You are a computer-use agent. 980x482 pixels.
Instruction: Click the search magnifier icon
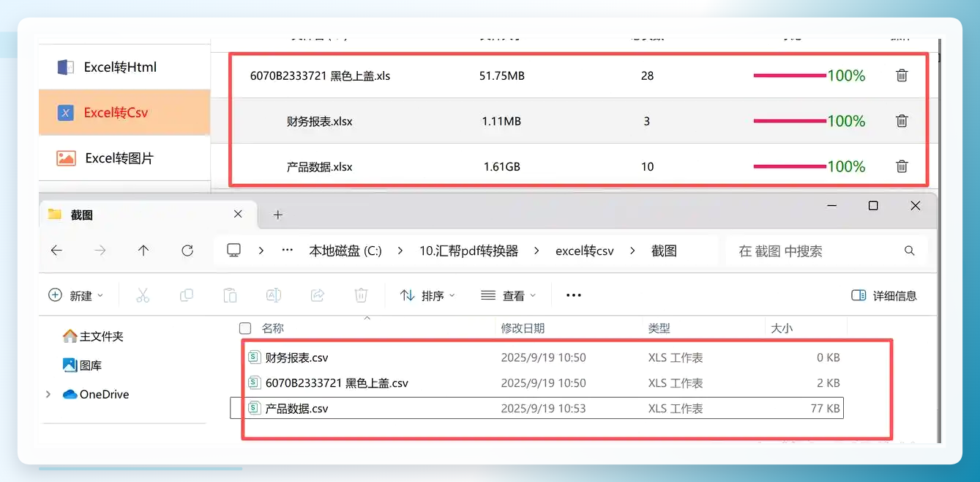910,251
